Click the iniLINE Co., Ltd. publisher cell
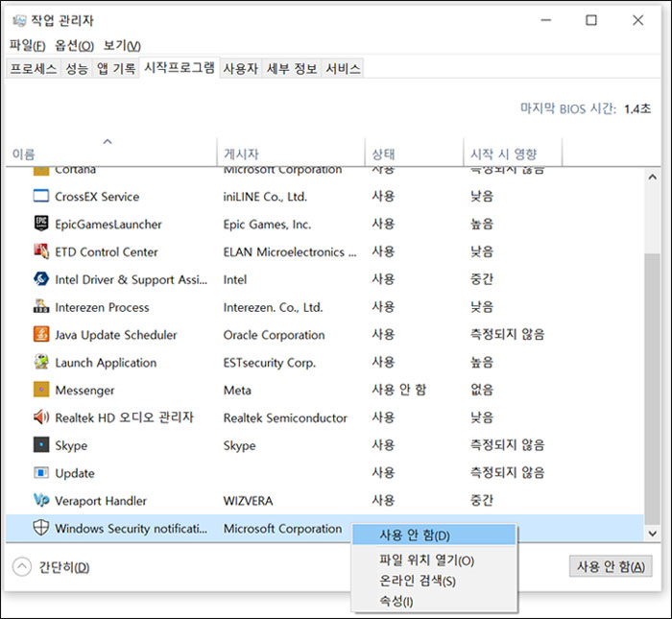Image resolution: width=672 pixels, height=619 pixels. pyautogui.click(x=265, y=197)
